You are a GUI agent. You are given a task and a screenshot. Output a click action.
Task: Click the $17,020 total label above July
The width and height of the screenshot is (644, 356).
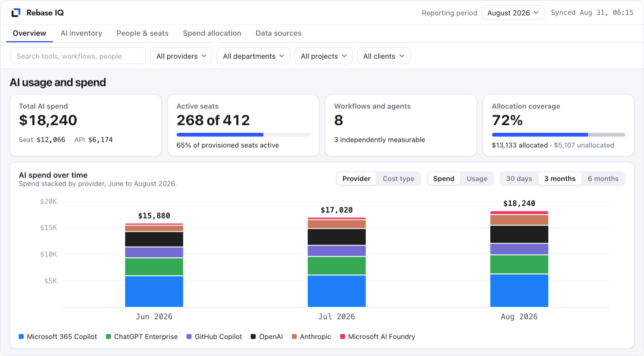point(337,210)
